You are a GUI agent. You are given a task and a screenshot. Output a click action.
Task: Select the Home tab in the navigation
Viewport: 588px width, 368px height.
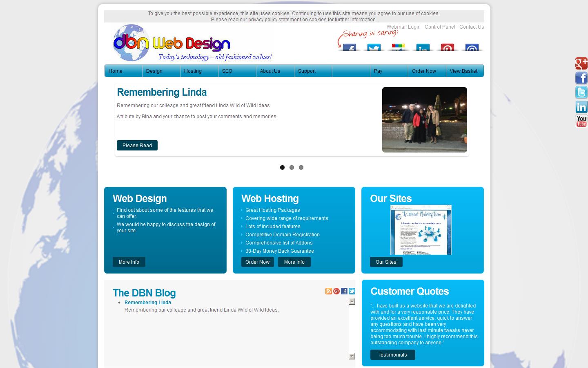point(116,71)
